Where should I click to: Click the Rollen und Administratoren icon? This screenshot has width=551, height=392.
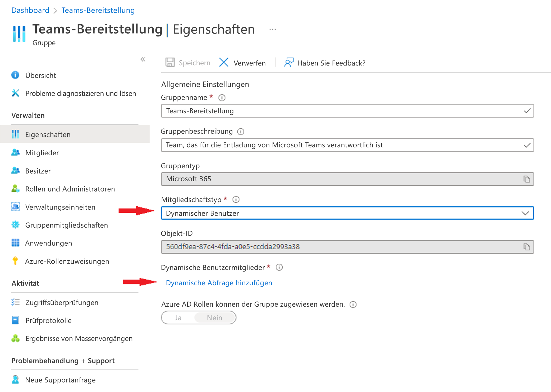point(15,189)
